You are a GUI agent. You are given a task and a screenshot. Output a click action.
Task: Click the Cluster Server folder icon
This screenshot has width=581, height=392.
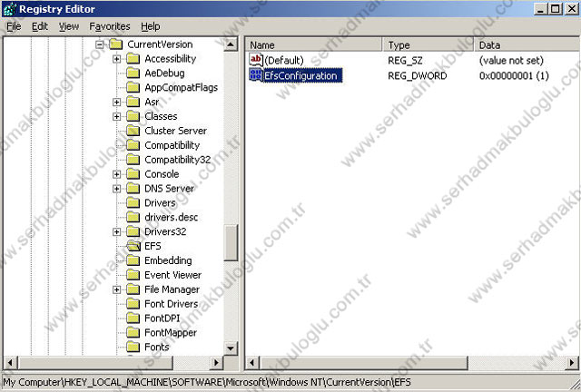tap(133, 131)
